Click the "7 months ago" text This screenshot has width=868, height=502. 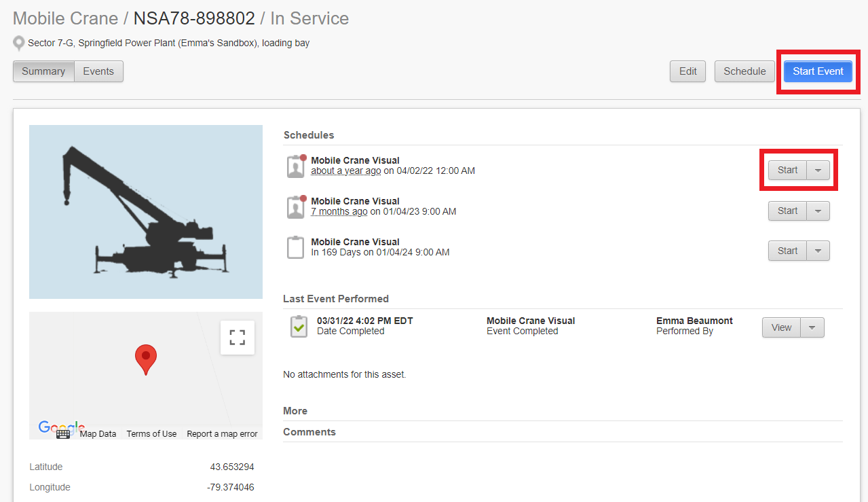[x=339, y=212]
